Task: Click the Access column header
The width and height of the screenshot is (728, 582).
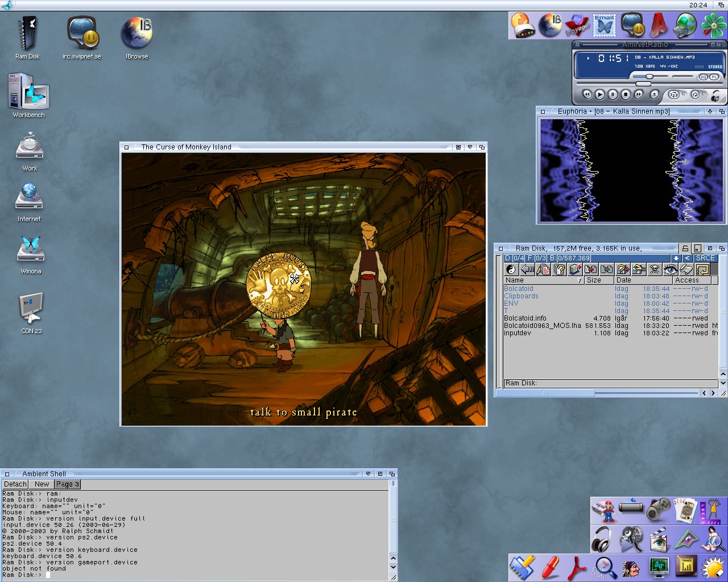Action: tap(692, 280)
